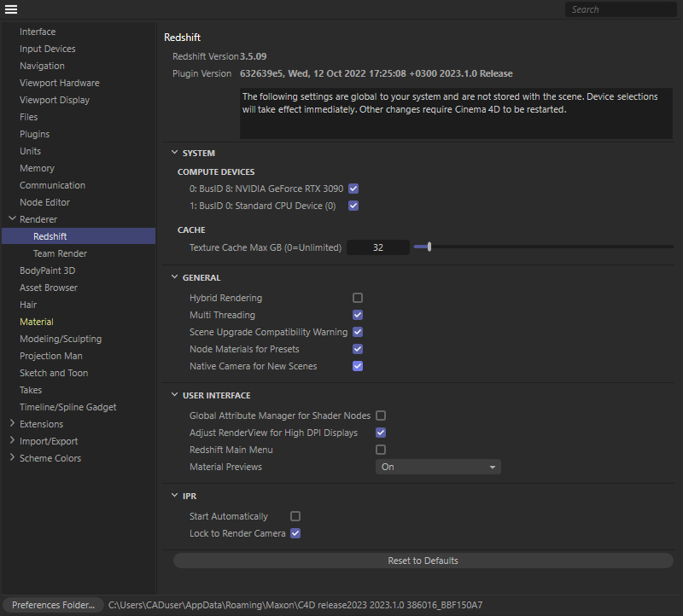Image resolution: width=683 pixels, height=616 pixels.
Task: Select the highlighted Material category
Action: [37, 322]
